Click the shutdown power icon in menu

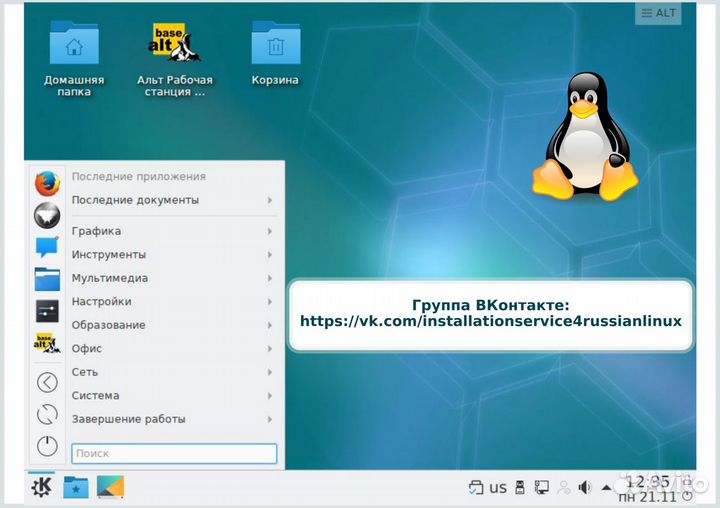point(47,446)
